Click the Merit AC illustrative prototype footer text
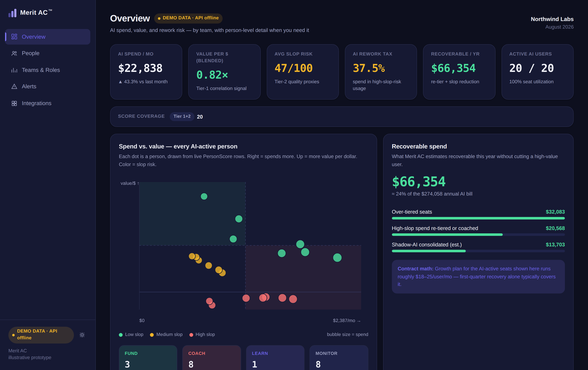This screenshot has width=588, height=370. tap(30, 354)
